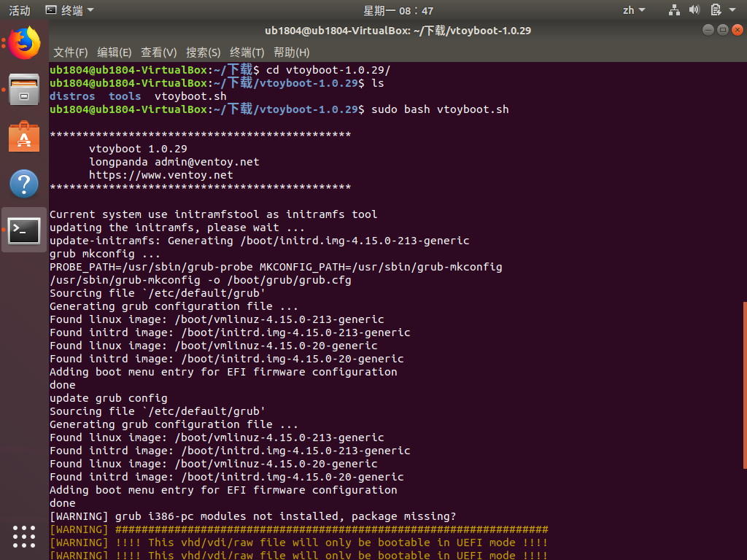Viewport: 747px width, 560px height.
Task: Click the 'PROBE_PATH=/usr/sbin/grub-probe' line
Action: 276,267
